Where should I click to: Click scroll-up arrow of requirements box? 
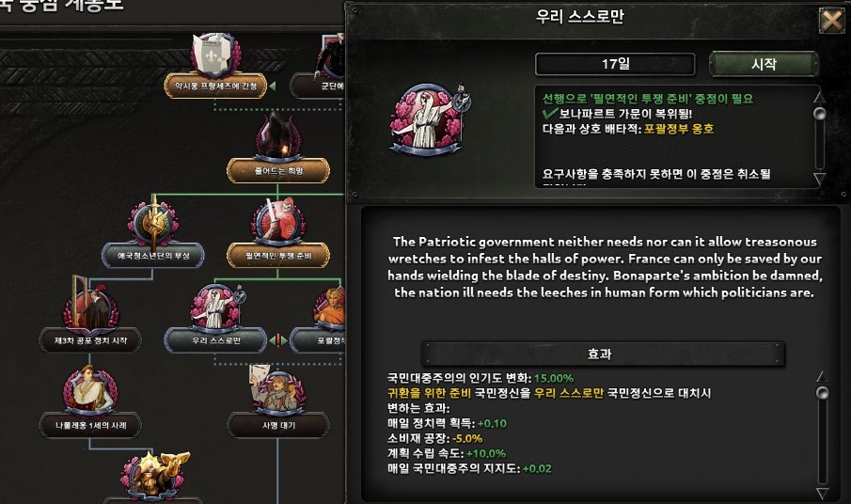coord(820,97)
